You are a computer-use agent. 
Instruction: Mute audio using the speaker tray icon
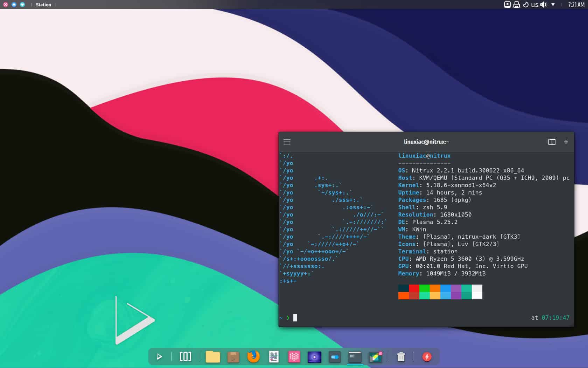pos(543,5)
